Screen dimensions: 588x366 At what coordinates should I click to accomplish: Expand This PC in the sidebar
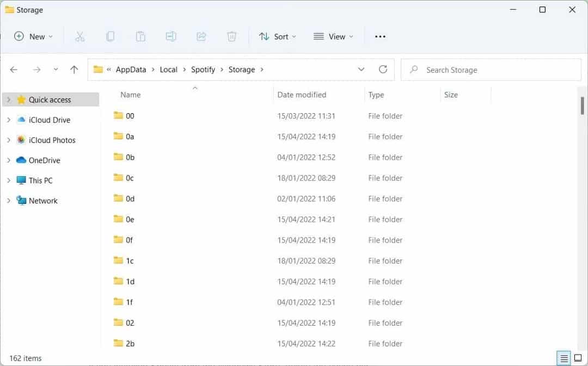(9, 180)
